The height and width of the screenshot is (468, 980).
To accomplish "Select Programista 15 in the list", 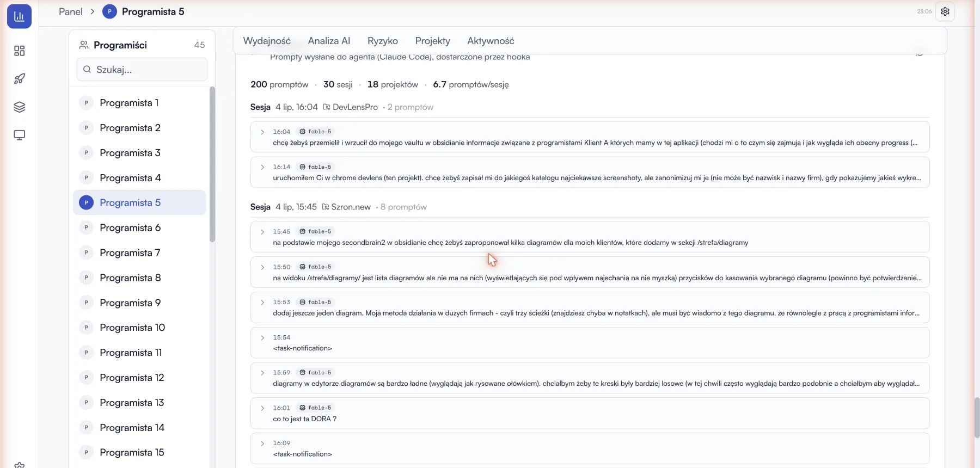I will point(139,452).
